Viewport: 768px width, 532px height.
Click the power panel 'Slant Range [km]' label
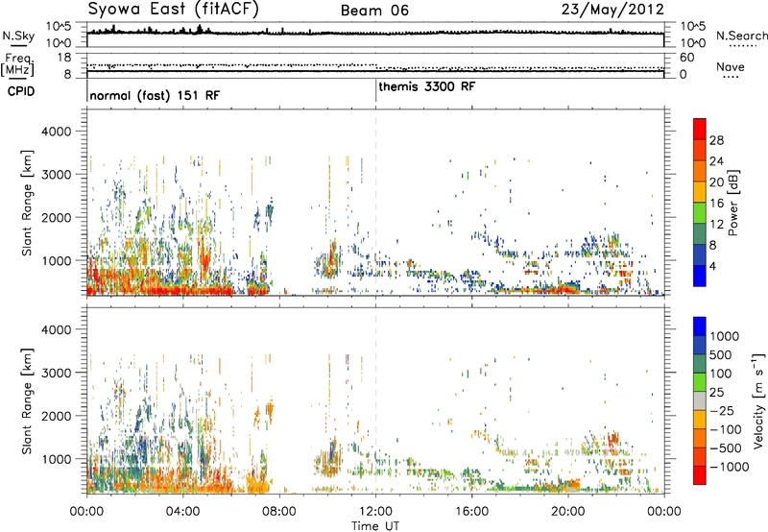[27, 203]
